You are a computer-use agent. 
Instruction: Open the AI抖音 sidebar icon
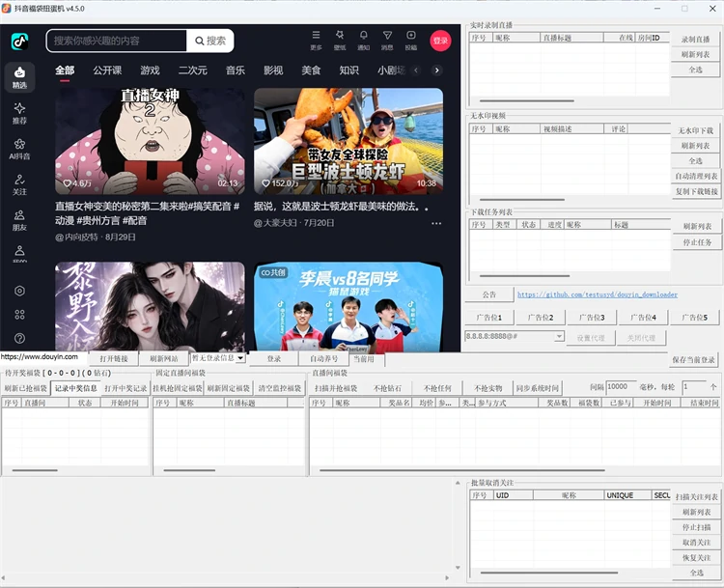[19, 149]
